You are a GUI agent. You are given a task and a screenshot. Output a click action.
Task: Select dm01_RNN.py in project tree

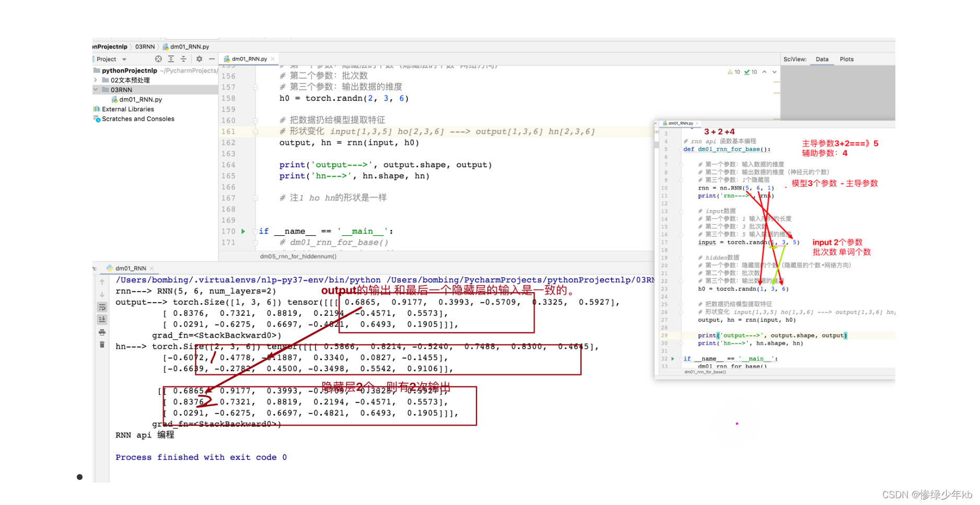coord(137,99)
